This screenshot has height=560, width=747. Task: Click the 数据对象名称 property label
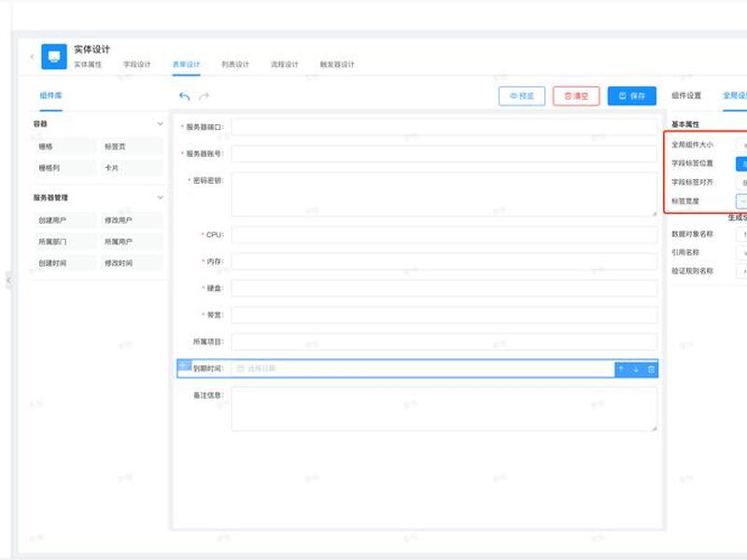coord(692,234)
